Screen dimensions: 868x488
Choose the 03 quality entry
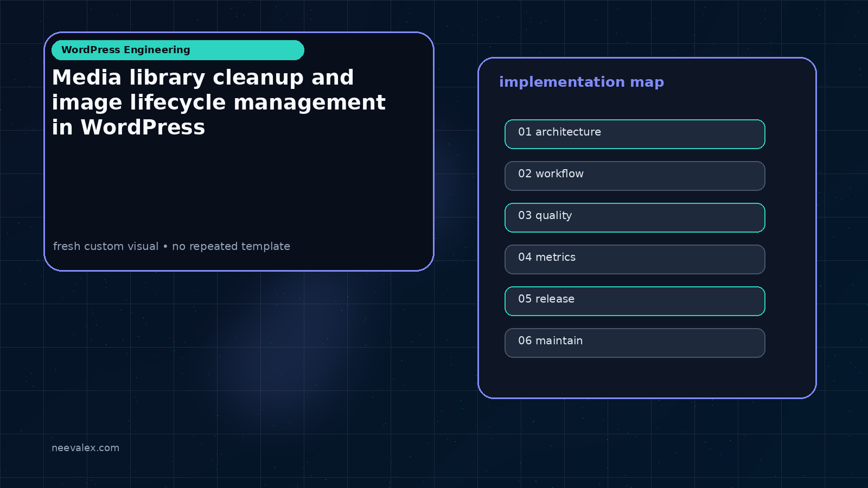point(635,217)
